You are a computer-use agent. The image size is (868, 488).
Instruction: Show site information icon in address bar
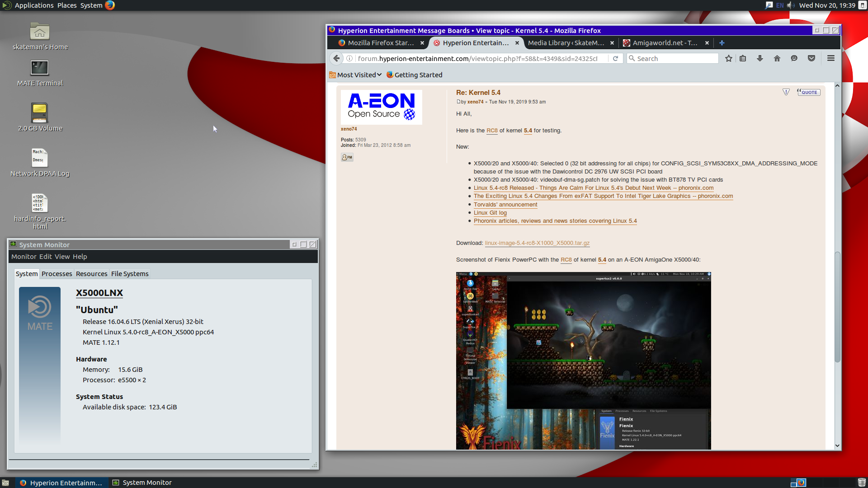[x=349, y=59]
